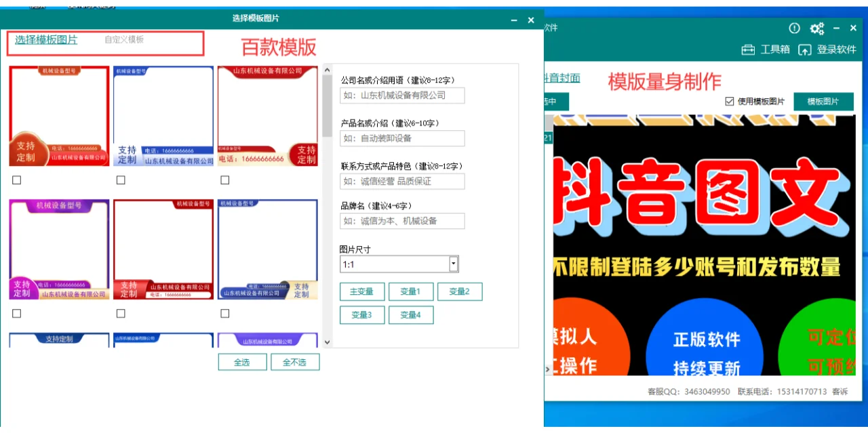The image size is (868, 433).
Task: Open the settings gear icon
Action: pos(817,28)
